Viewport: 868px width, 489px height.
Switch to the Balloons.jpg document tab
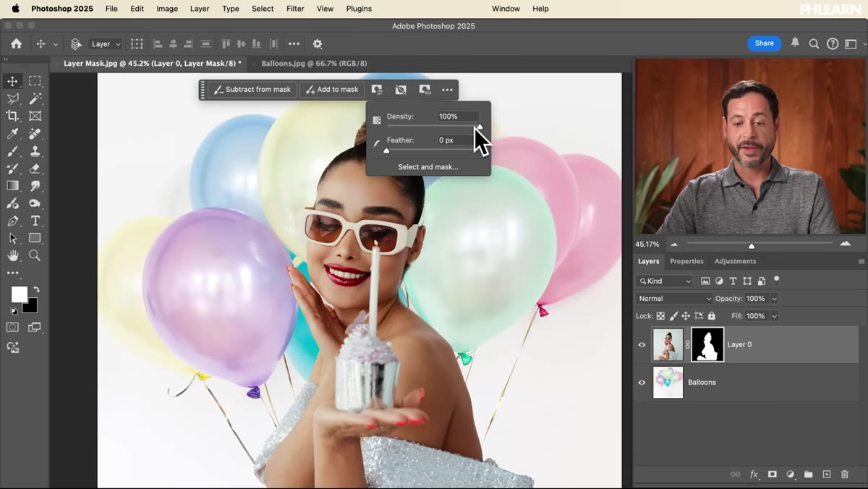(314, 64)
